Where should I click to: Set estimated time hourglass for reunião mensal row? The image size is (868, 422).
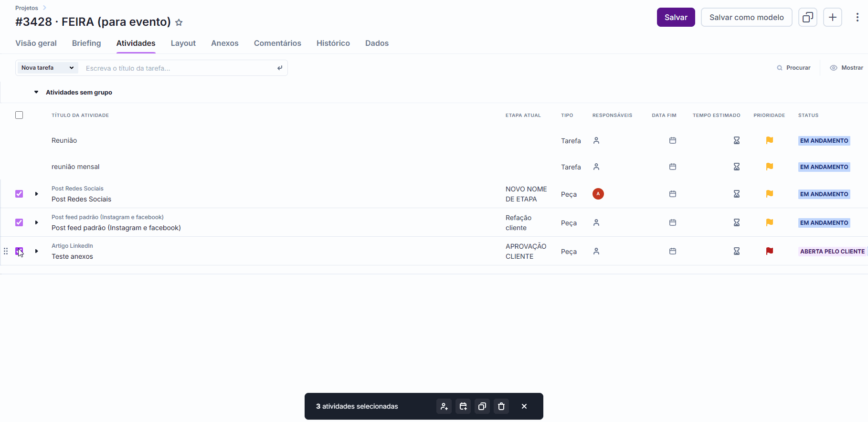[x=737, y=167]
